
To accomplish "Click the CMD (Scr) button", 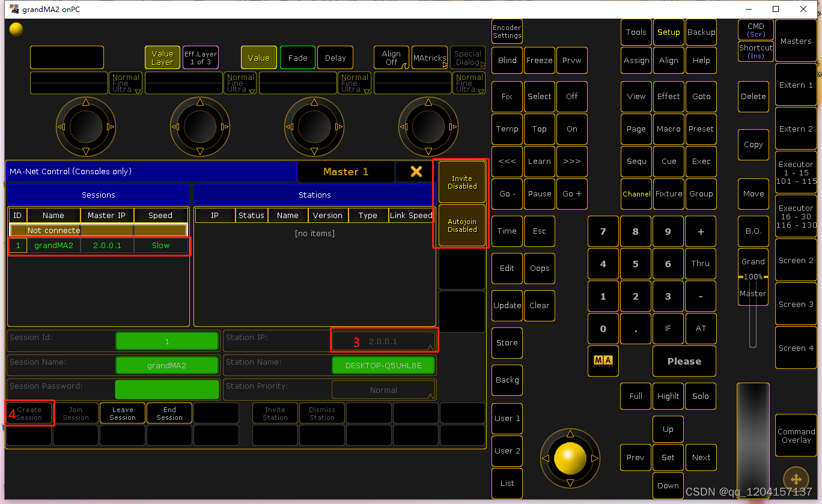I will (756, 30).
